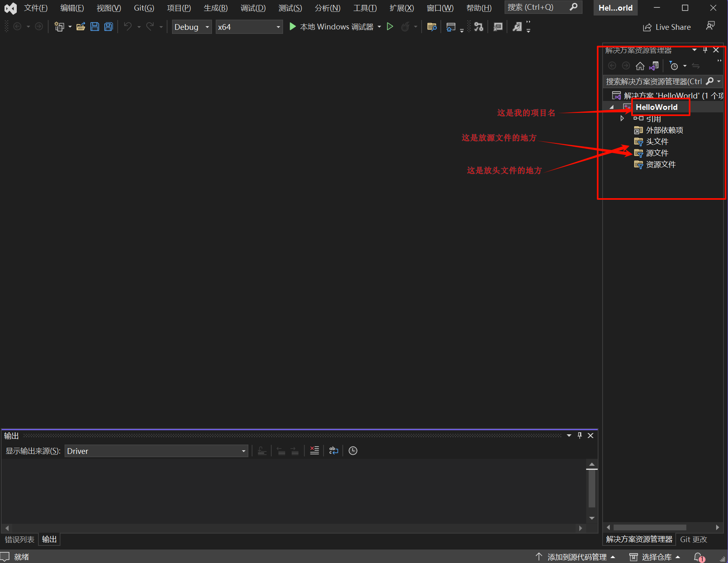Click the Open File folder icon

tap(80, 27)
